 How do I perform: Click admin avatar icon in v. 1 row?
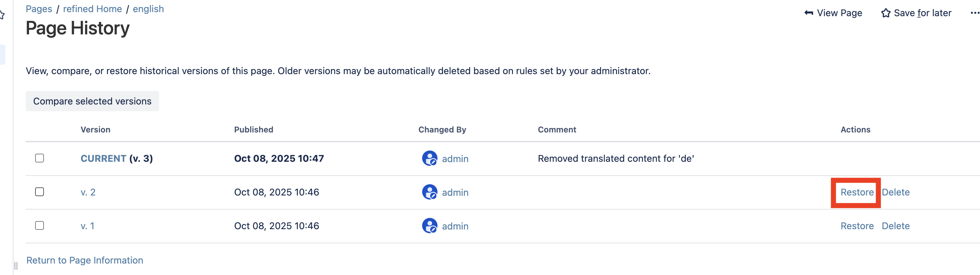pos(430,226)
